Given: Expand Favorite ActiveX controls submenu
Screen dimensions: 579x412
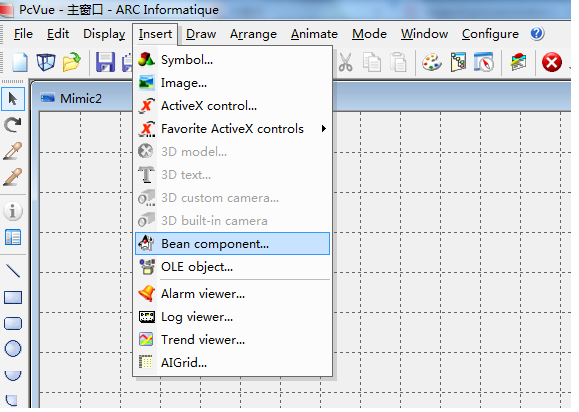Looking at the screenshot, I should tap(233, 129).
